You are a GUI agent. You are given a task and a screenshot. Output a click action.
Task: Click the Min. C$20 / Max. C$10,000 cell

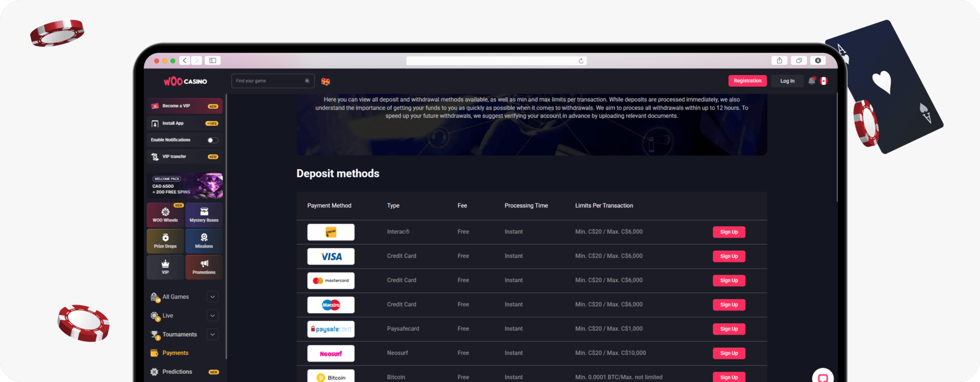tap(610, 353)
